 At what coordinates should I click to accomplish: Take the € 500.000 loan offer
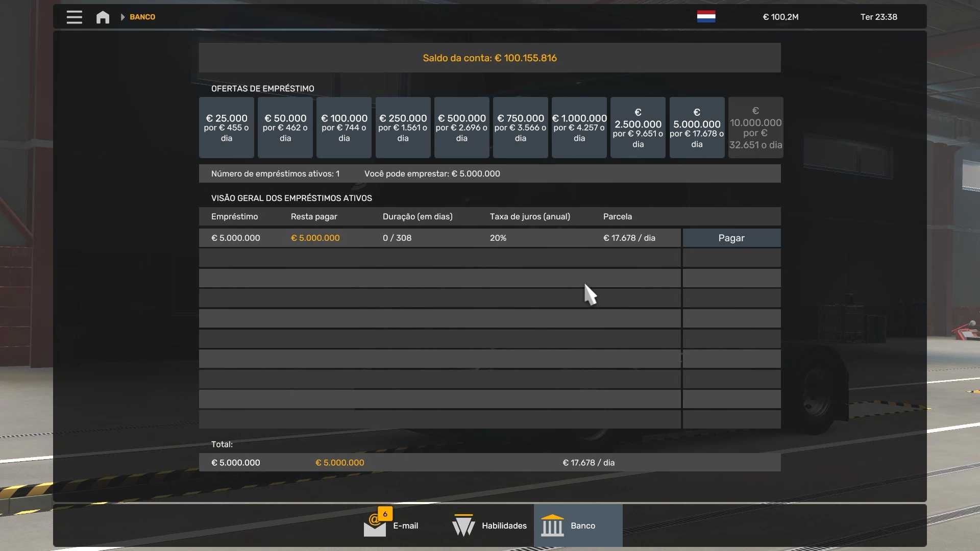click(x=461, y=128)
